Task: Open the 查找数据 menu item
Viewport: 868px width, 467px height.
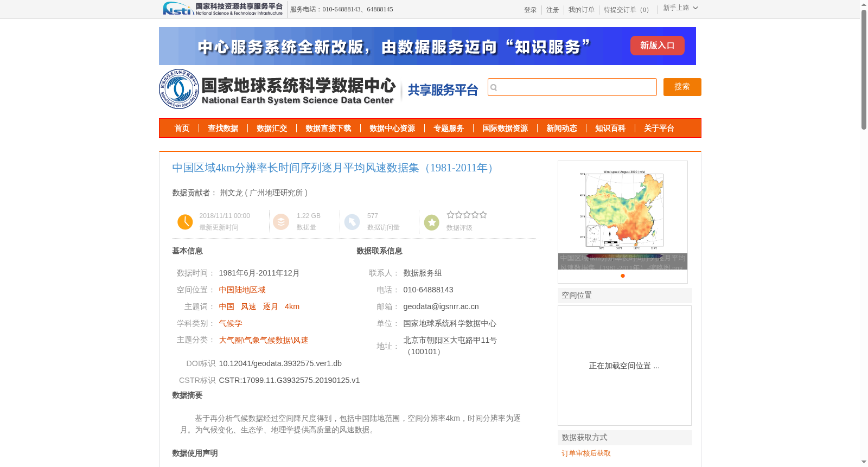Action: (x=223, y=129)
